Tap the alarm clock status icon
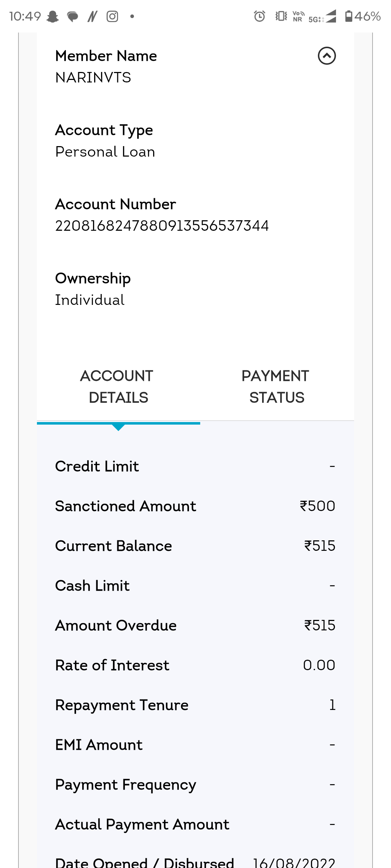This screenshot has height=868, width=391. [259, 16]
